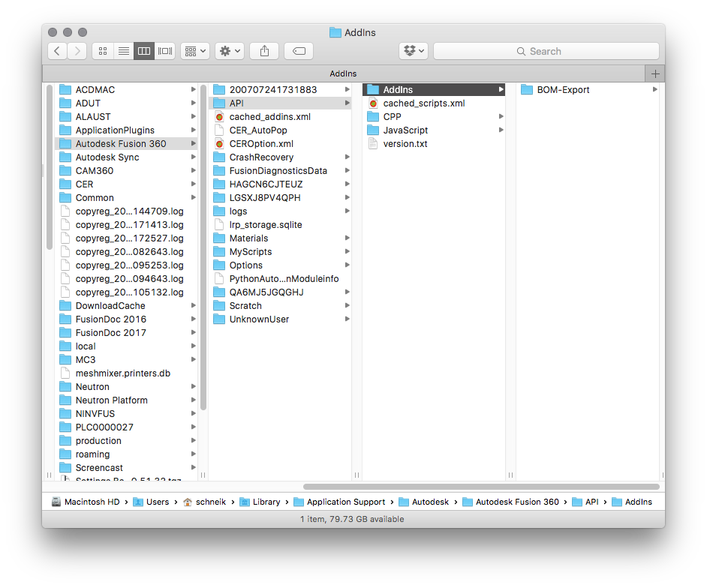This screenshot has height=588, width=707.
Task: Select copyreg_20...105132.log file
Action: point(126,292)
